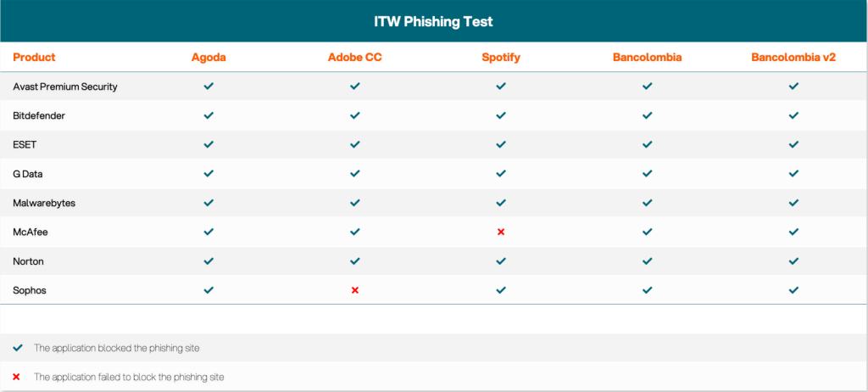Image resolution: width=868 pixels, height=392 pixels.
Task: Click Malwarebytes's checkmark in Agoda column
Action: coord(209,203)
